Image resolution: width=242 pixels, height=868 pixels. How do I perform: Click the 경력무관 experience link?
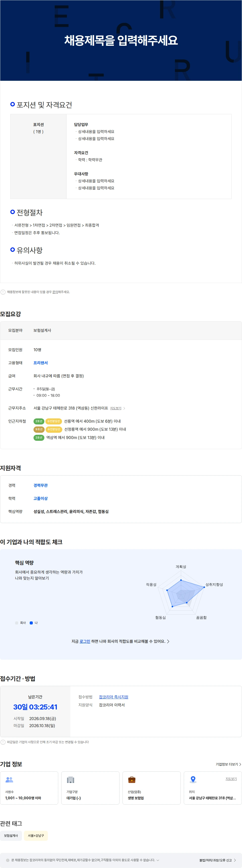pyautogui.click(x=41, y=485)
